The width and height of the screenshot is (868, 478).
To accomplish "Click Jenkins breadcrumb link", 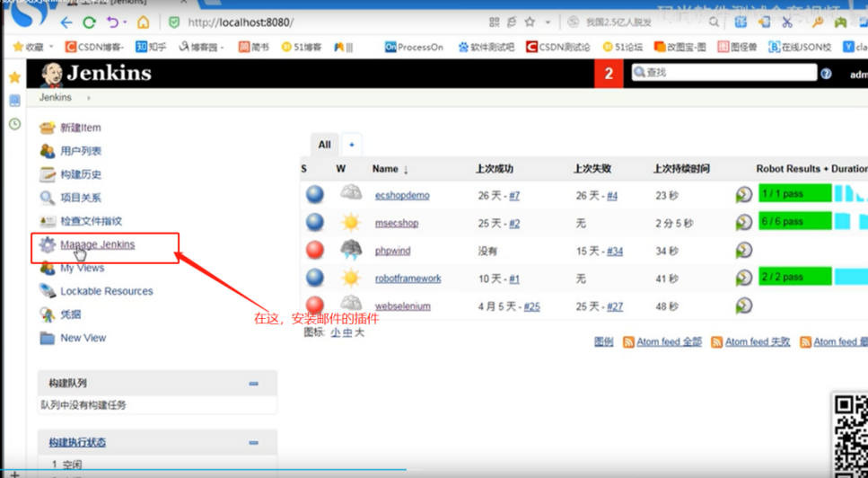I will coord(56,97).
